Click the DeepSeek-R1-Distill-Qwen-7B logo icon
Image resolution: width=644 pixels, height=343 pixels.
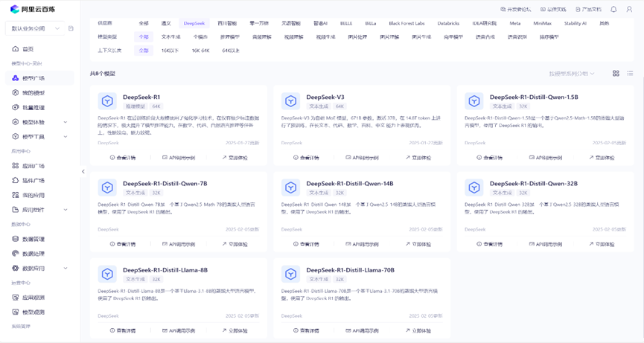[107, 187]
